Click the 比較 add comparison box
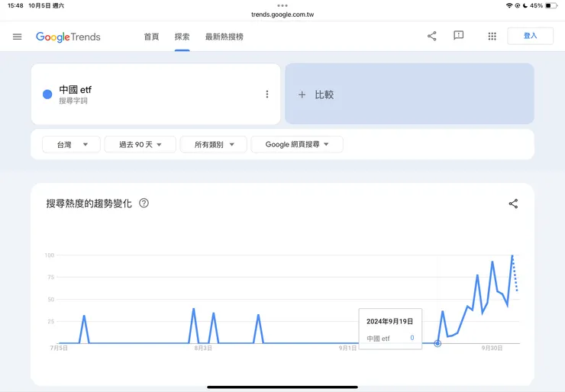 (409, 94)
